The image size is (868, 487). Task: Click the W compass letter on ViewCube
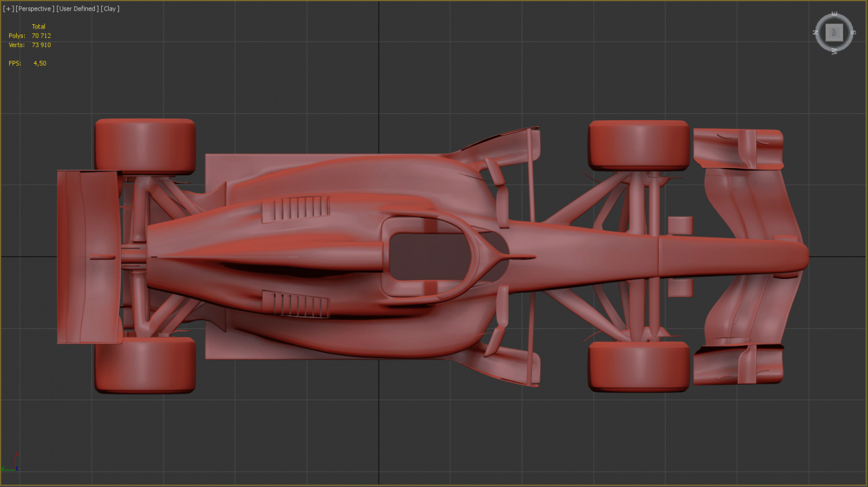coord(835,51)
